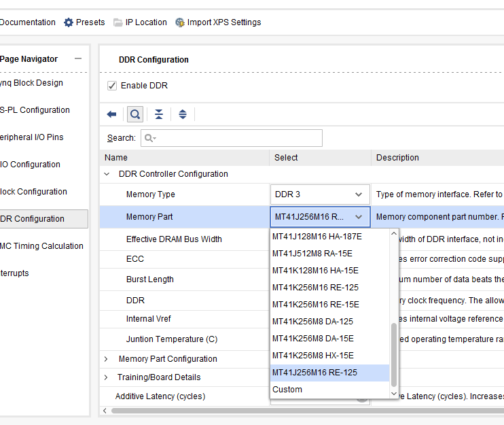This screenshot has width=504, height=425.
Task: Click the Search input field
Action: click(238, 138)
